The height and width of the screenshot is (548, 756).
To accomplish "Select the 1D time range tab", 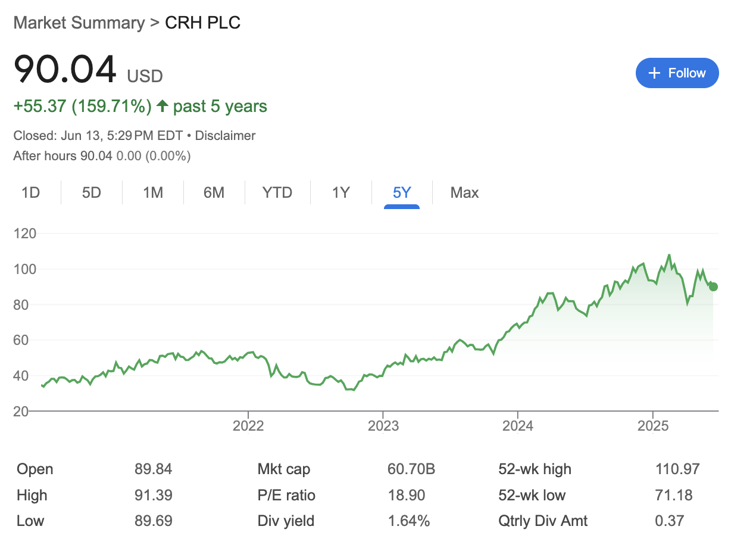I will pos(30,192).
